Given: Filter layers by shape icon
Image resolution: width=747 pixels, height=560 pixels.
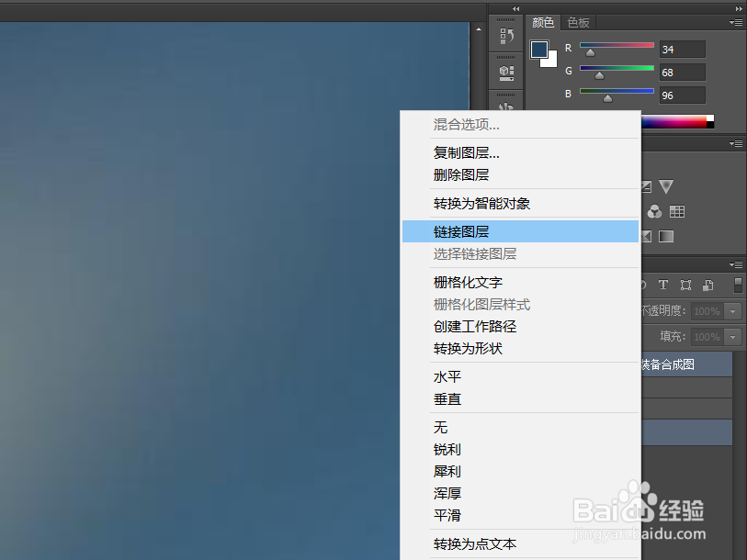Looking at the screenshot, I should pos(685,285).
